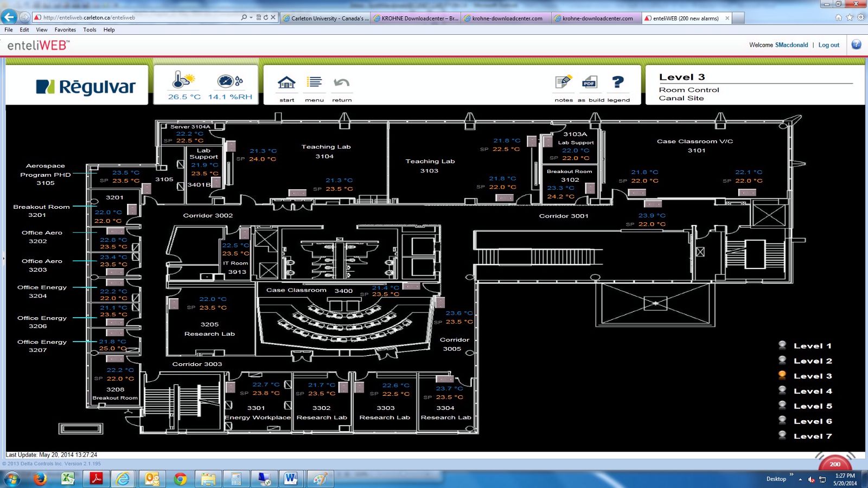Screen dimensions: 868x488
Task: Click Energy Workplace 3301 label
Action: click(x=258, y=413)
